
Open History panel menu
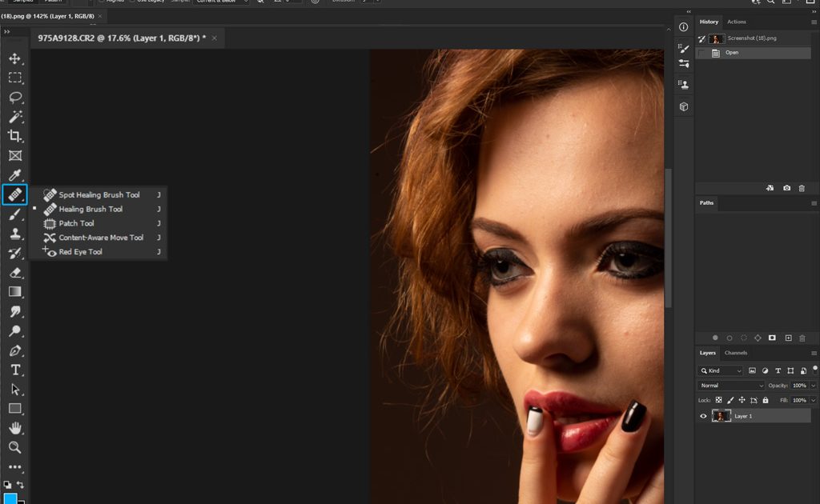tap(814, 22)
